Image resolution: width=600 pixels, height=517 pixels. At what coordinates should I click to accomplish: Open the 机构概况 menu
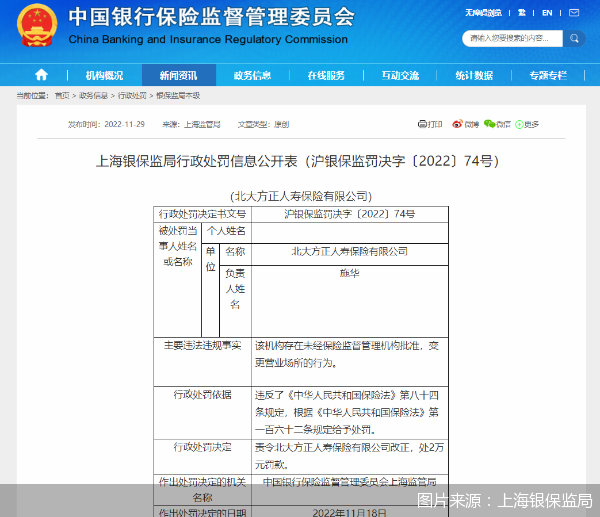click(x=104, y=75)
